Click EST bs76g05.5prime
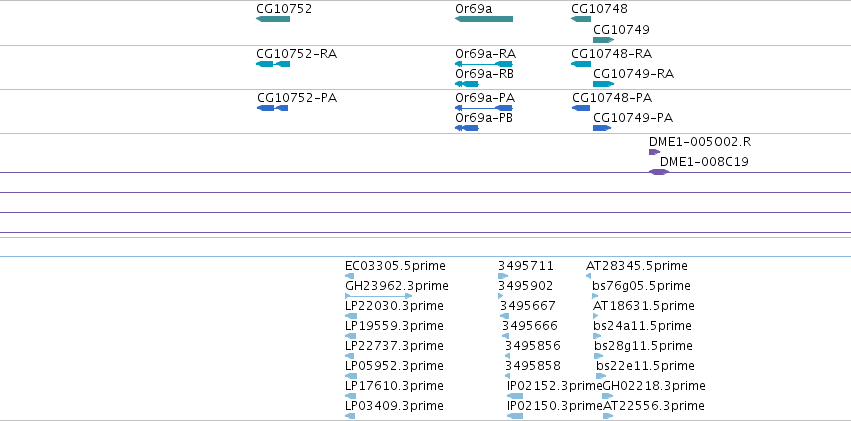Image resolution: width=851 pixels, height=421 pixels. pyautogui.click(x=595, y=296)
